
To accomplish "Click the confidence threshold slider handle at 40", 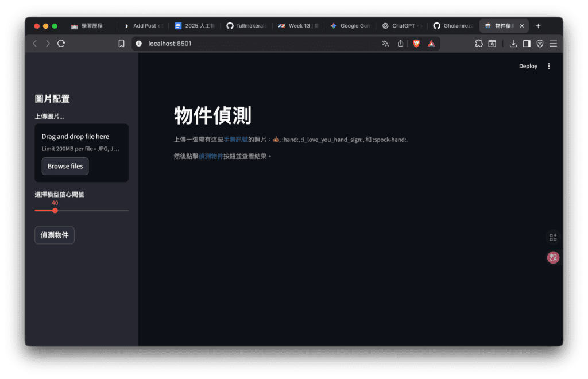I will point(55,211).
